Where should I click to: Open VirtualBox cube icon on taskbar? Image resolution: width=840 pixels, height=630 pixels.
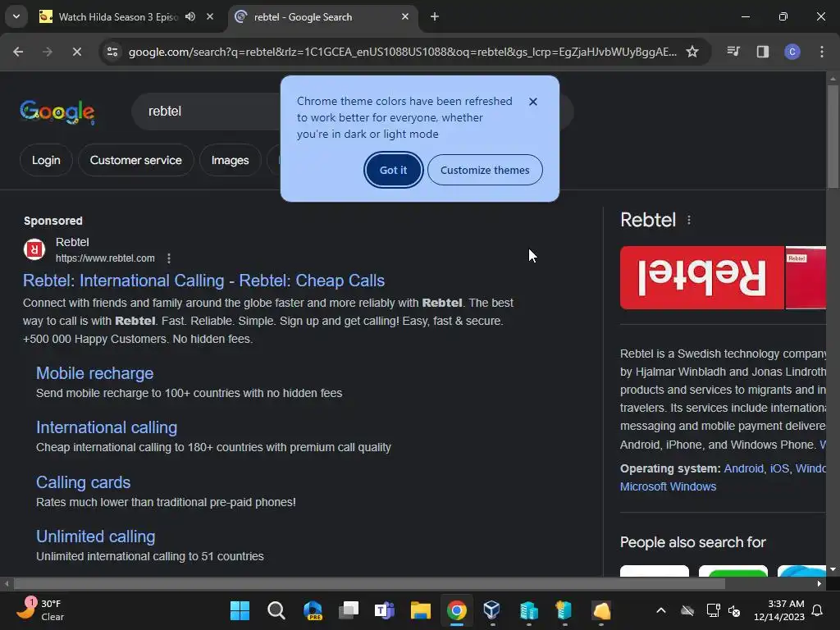click(x=492, y=610)
